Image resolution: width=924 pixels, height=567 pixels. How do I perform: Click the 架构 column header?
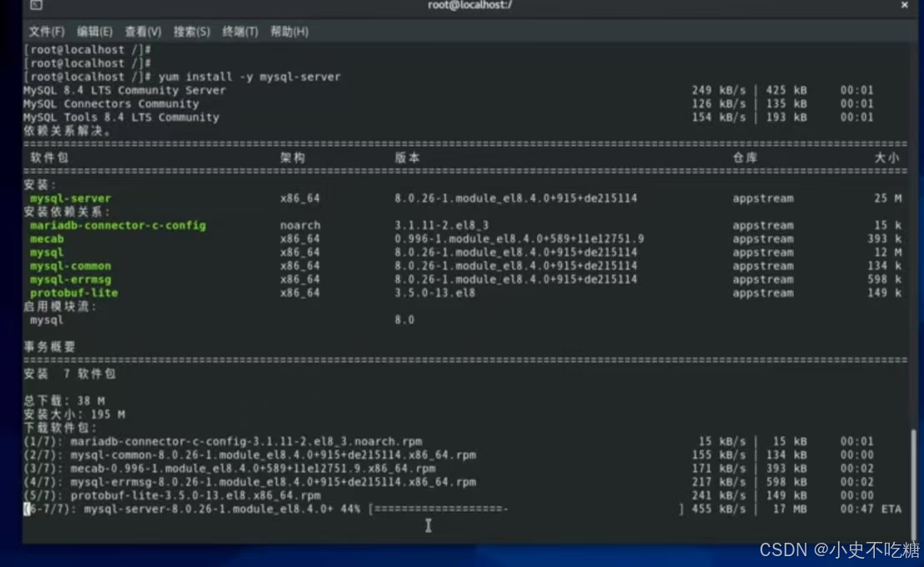pyautogui.click(x=293, y=158)
